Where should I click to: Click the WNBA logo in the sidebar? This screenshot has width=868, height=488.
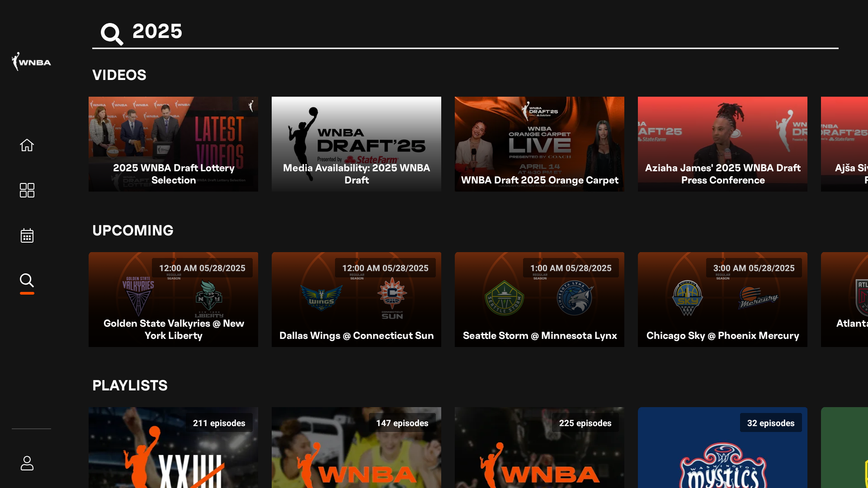31,62
